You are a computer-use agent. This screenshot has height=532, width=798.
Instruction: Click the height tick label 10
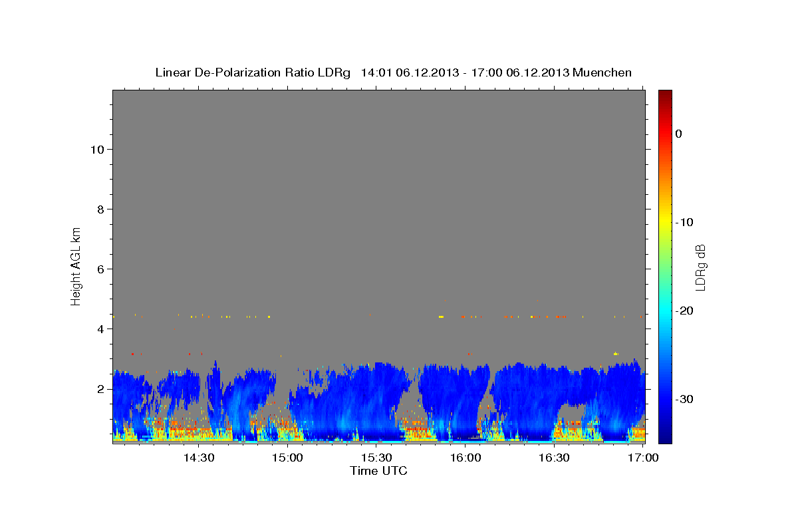96,150
